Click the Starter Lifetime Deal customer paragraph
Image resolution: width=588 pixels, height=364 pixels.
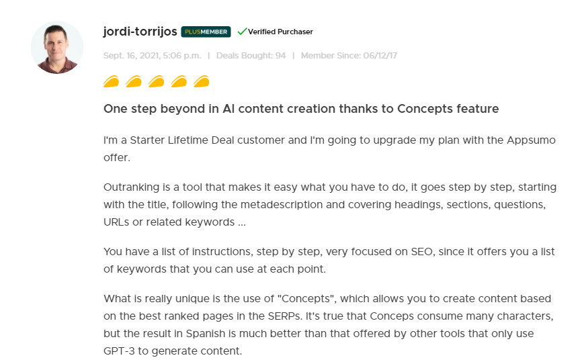pos(329,149)
